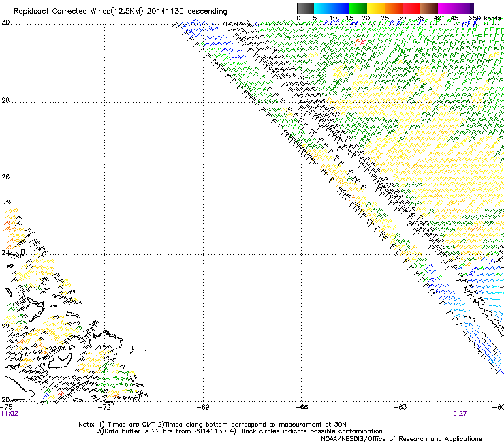Click the longitude label '-69'

[x=203, y=407]
